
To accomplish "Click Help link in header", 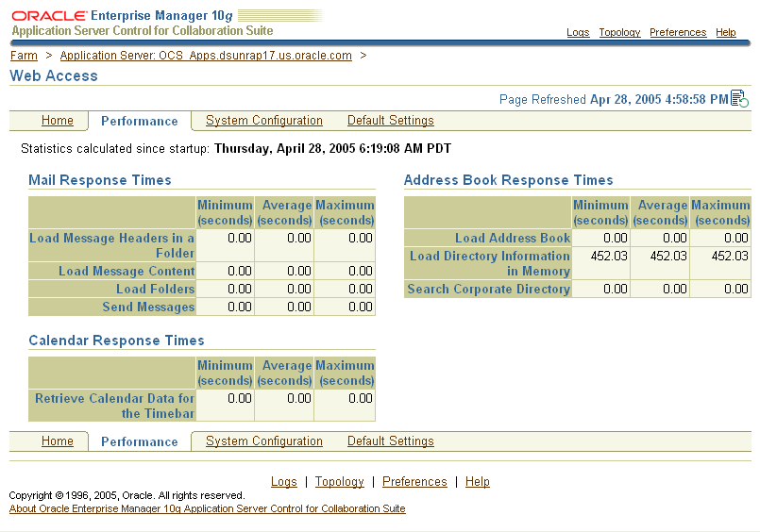I will coord(726,32).
